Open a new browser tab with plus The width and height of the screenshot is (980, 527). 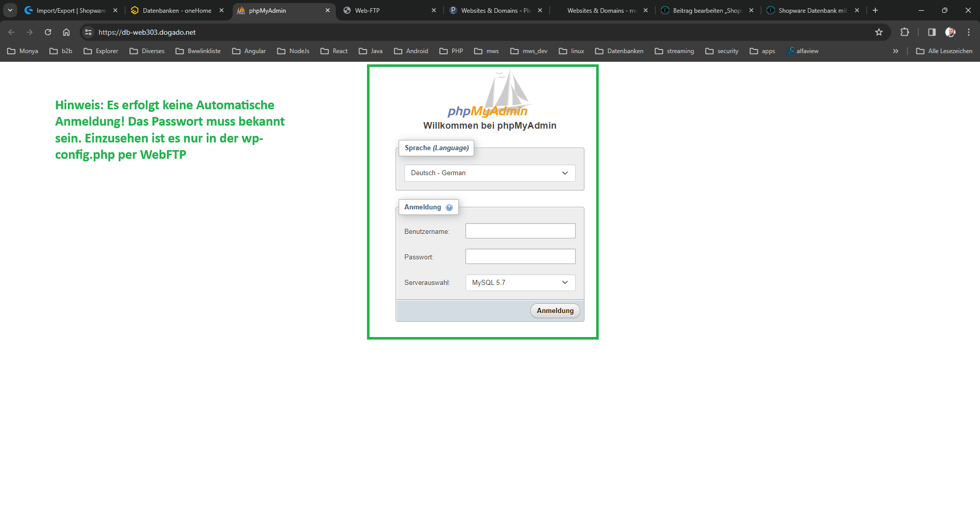(x=875, y=10)
